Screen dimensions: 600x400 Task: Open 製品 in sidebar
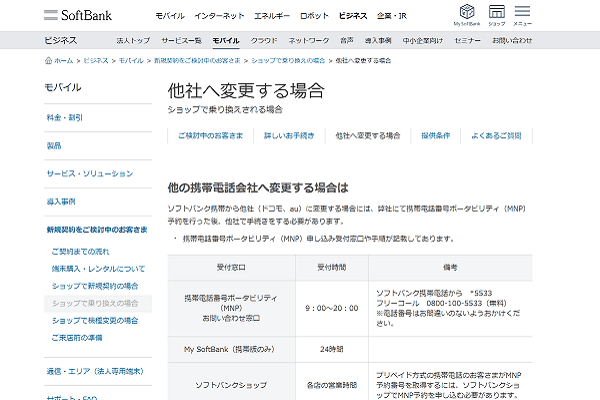click(54, 145)
